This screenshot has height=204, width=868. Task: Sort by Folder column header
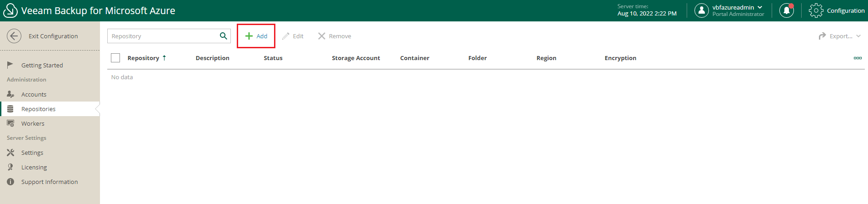tap(478, 58)
